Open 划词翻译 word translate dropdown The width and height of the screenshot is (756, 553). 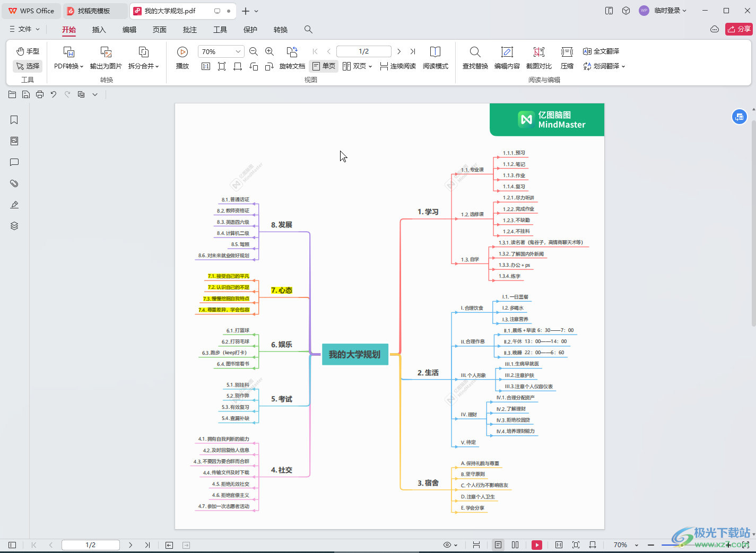click(604, 66)
